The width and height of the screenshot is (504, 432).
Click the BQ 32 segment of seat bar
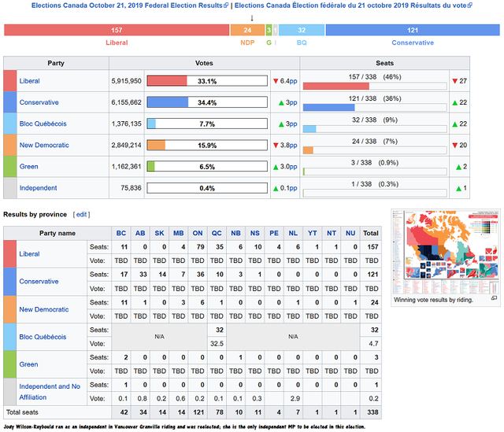[x=302, y=30]
